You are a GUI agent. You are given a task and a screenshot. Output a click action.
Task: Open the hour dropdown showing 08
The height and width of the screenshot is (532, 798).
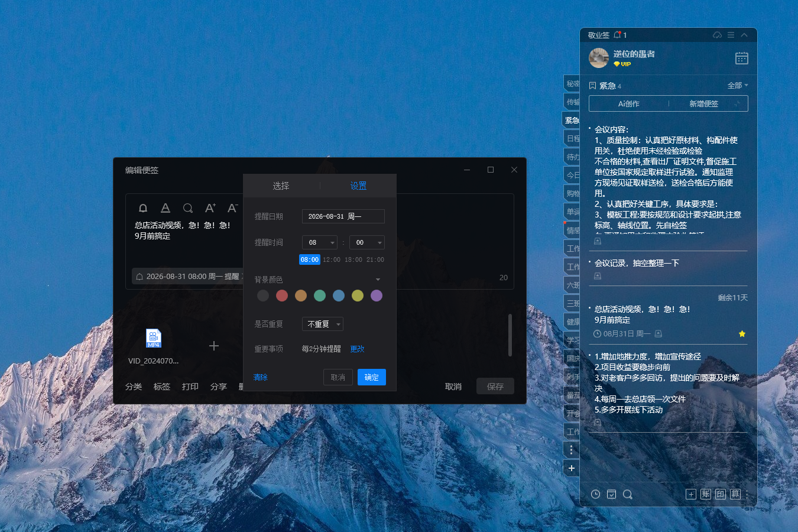click(320, 242)
